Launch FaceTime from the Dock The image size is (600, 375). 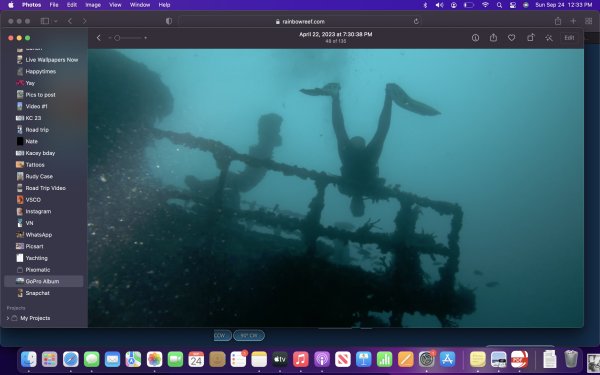click(175, 359)
